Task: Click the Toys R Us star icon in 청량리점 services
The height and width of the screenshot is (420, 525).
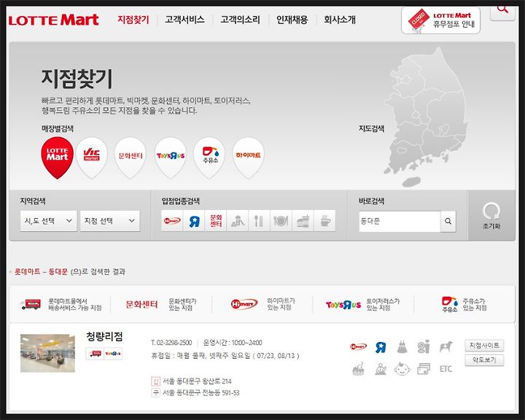Action: coord(381,347)
